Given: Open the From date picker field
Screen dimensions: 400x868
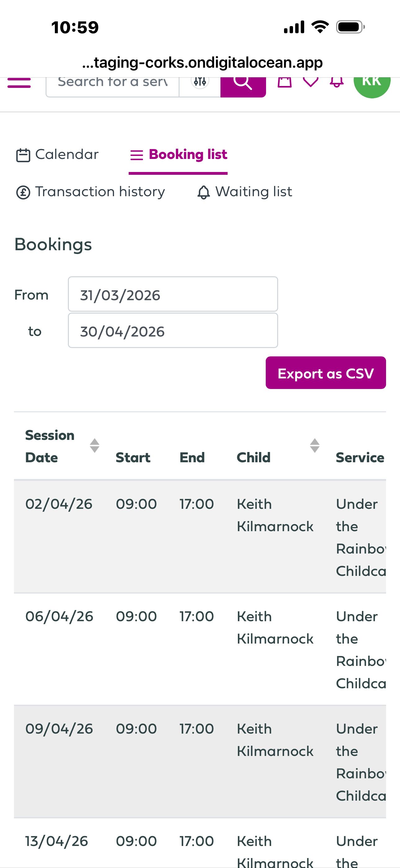Looking at the screenshot, I should tap(173, 294).
